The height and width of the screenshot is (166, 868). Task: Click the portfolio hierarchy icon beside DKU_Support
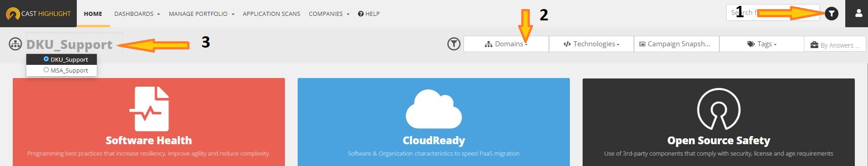click(x=15, y=44)
